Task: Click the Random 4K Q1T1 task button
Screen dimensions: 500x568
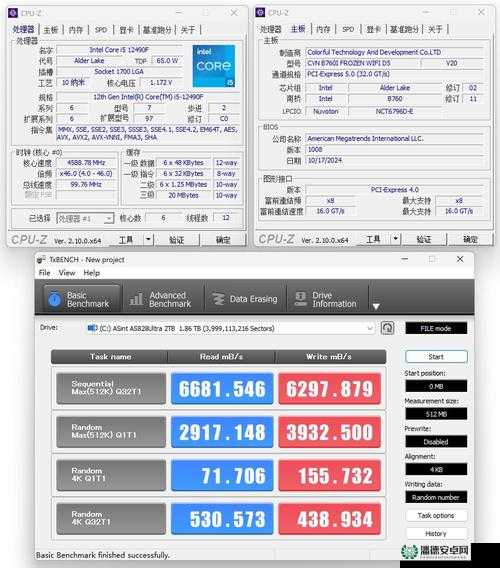Action: click(x=111, y=475)
